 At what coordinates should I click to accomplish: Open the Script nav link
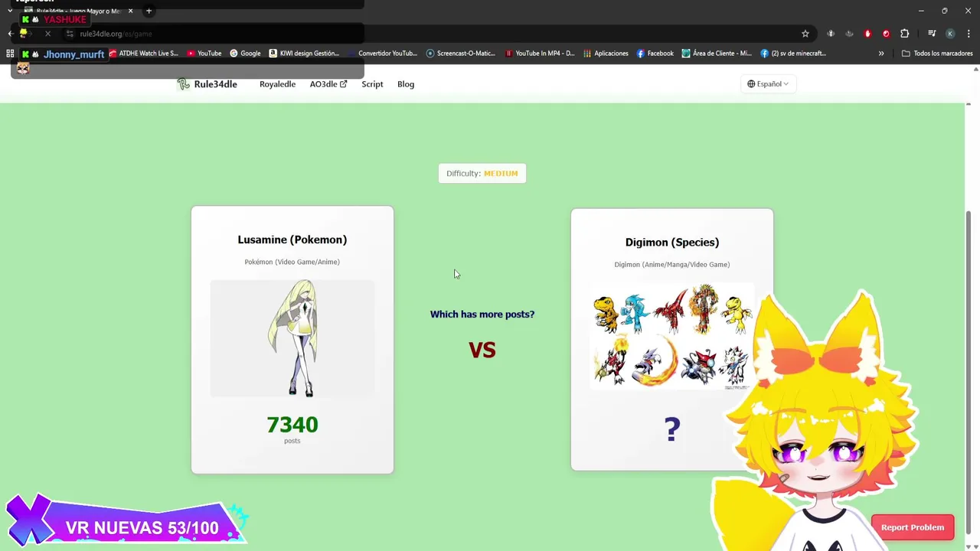372,84
